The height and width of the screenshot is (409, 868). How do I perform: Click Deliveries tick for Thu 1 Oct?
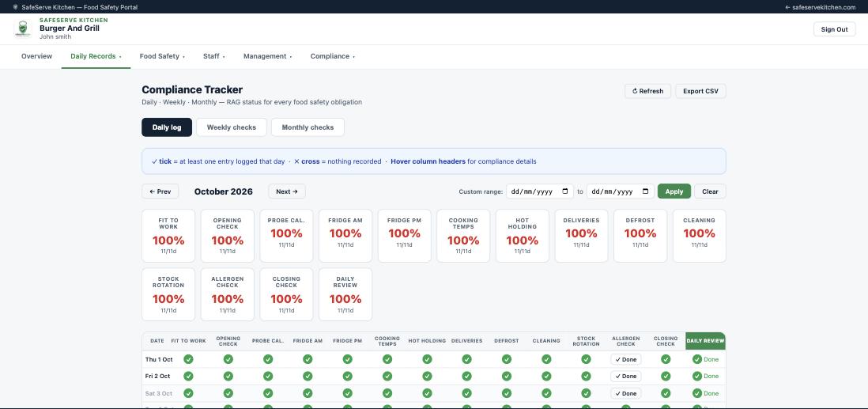tap(466, 359)
